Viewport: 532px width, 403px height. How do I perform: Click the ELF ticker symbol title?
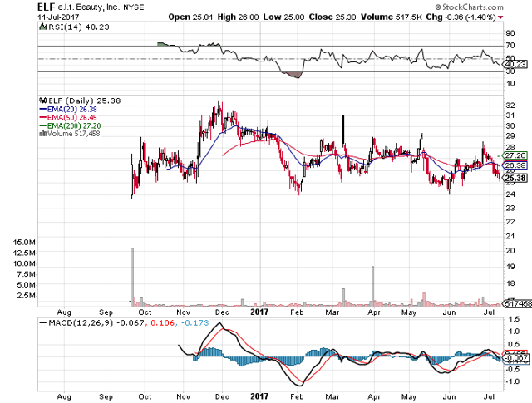pyautogui.click(x=47, y=7)
